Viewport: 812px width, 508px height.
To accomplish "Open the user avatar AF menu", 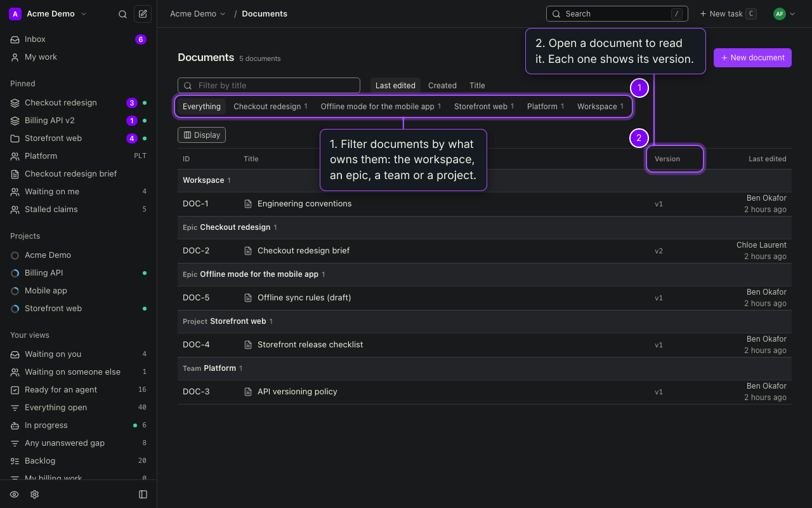I will (x=784, y=14).
